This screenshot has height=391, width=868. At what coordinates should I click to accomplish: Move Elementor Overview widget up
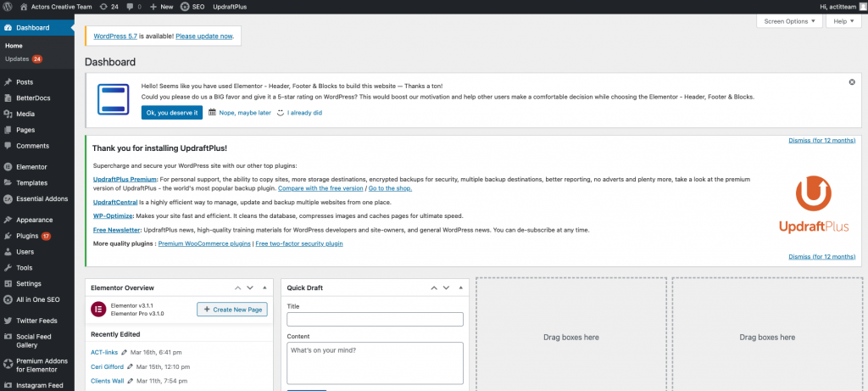[x=238, y=288]
